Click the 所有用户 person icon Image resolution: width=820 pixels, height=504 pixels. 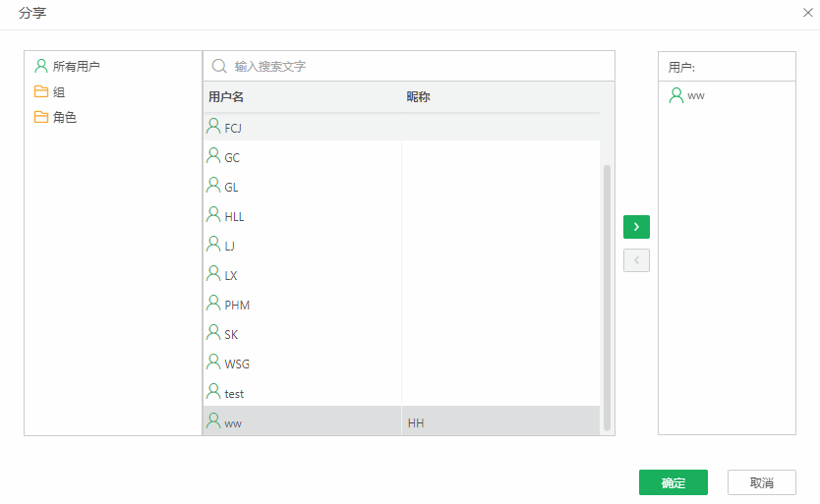tap(40, 66)
